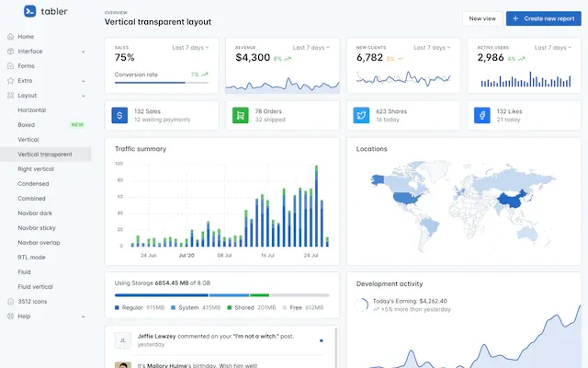Viewport: 588px width, 368px height.
Task: Click the United States on the map
Action: click(408, 198)
